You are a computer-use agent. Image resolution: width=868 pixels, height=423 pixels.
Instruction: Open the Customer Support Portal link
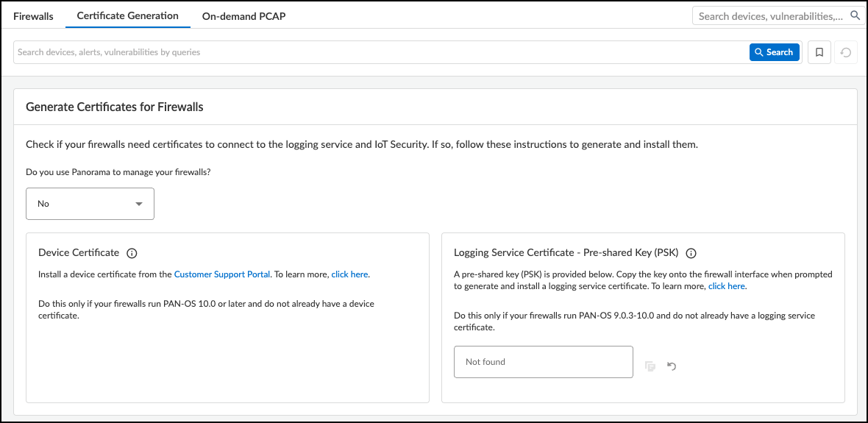tap(222, 274)
